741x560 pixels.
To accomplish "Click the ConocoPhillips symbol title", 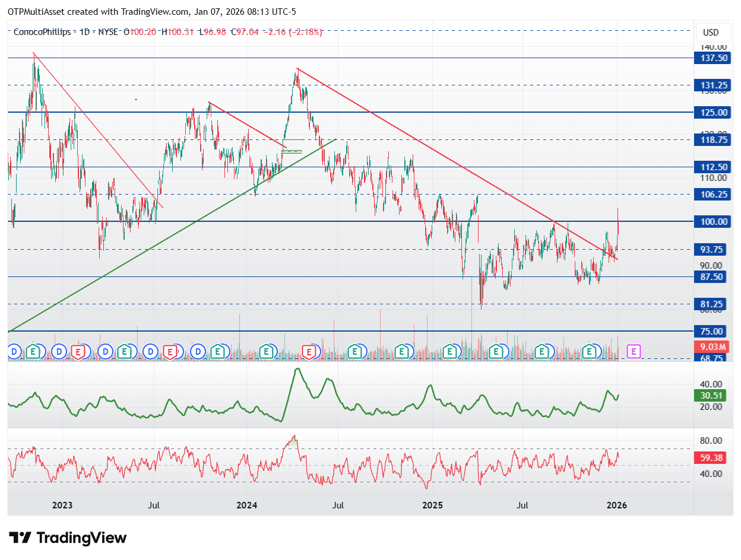I will pyautogui.click(x=42, y=32).
